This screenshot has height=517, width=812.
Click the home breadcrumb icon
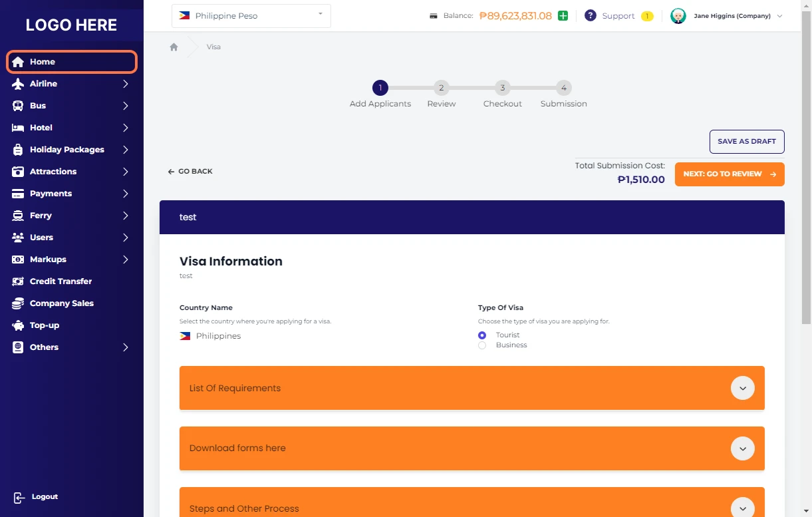[x=174, y=47]
